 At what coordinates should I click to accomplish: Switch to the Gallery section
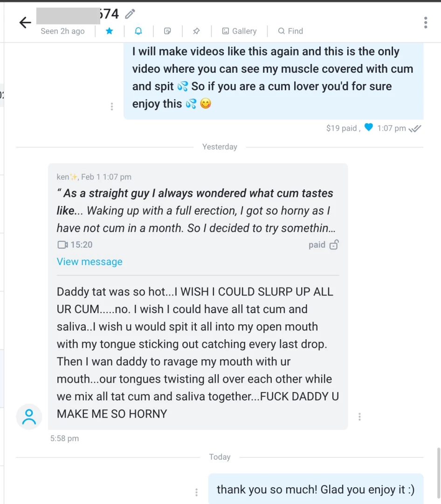[239, 31]
